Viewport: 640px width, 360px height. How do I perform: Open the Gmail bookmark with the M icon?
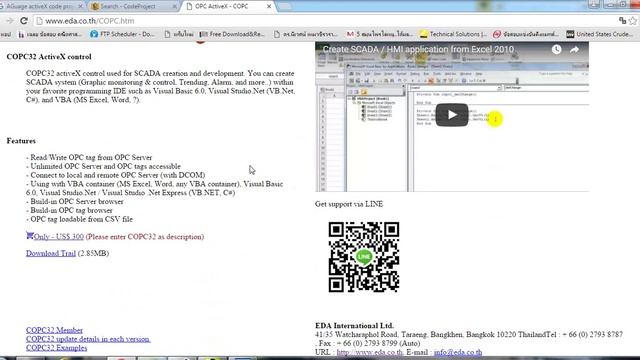pyautogui.click(x=379, y=34)
